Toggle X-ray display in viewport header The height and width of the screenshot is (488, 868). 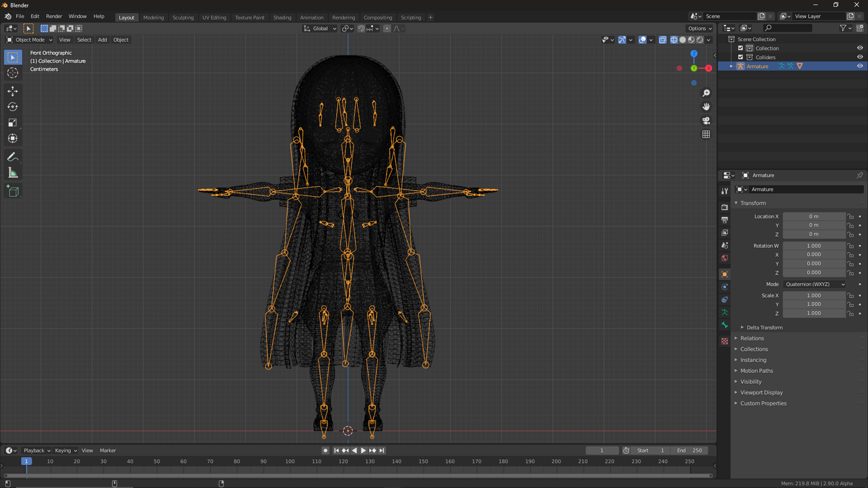[x=663, y=40]
